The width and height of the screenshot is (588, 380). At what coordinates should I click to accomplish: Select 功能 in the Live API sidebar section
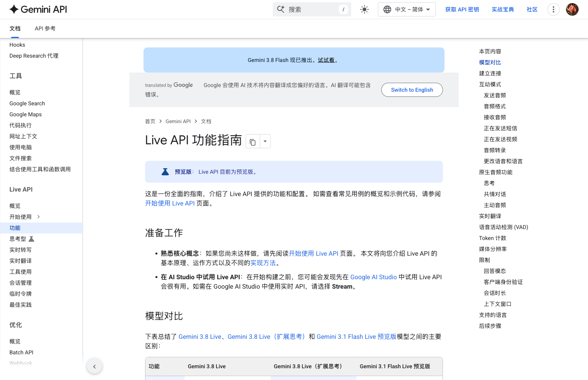[41, 228]
